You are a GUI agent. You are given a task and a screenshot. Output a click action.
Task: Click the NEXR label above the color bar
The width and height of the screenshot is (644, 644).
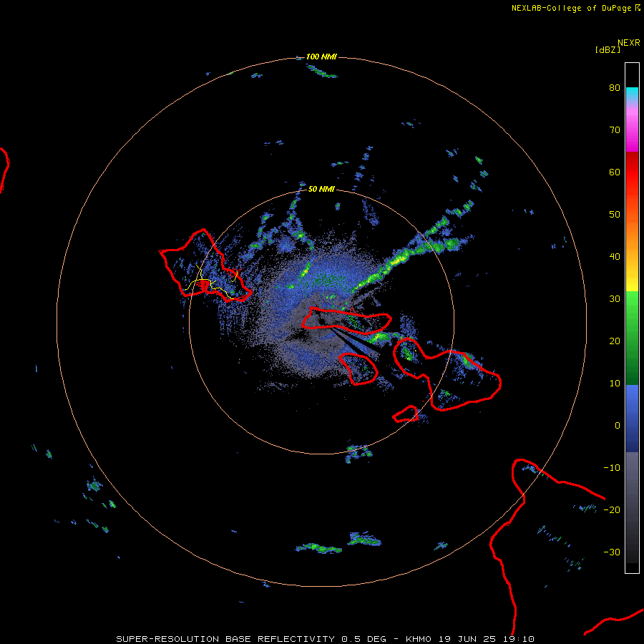629,43
